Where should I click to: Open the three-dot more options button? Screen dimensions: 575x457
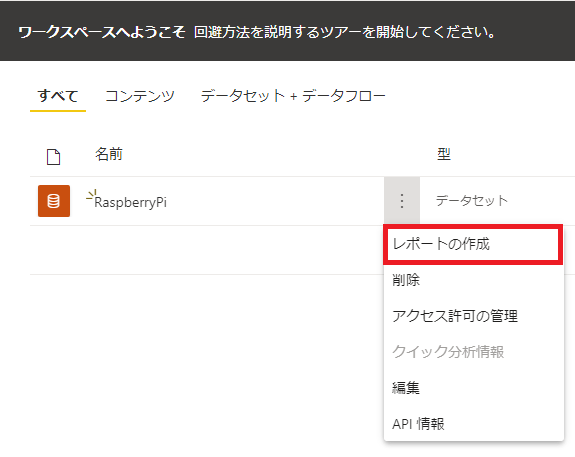tap(402, 201)
